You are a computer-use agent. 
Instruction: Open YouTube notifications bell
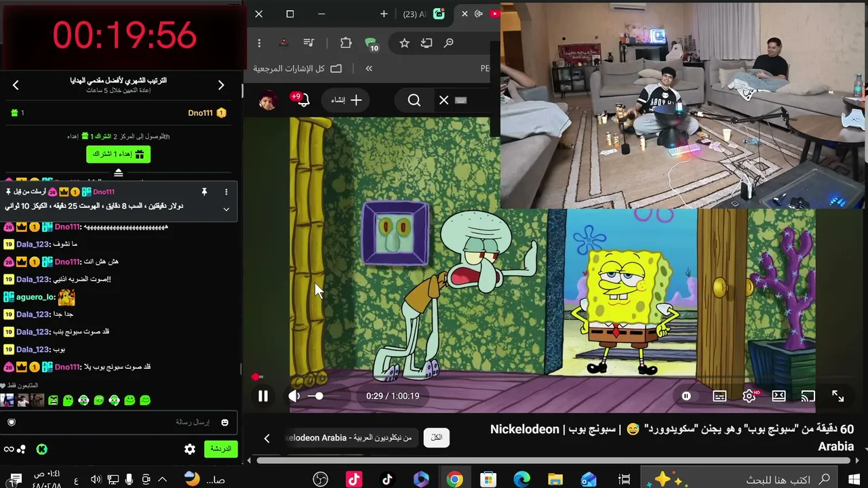(x=302, y=100)
